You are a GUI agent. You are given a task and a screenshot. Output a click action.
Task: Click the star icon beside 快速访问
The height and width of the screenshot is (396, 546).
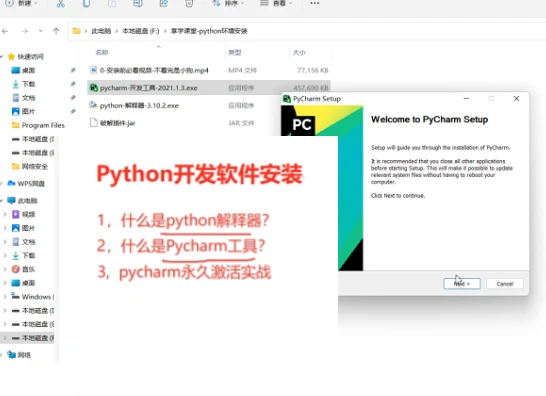tap(11, 56)
